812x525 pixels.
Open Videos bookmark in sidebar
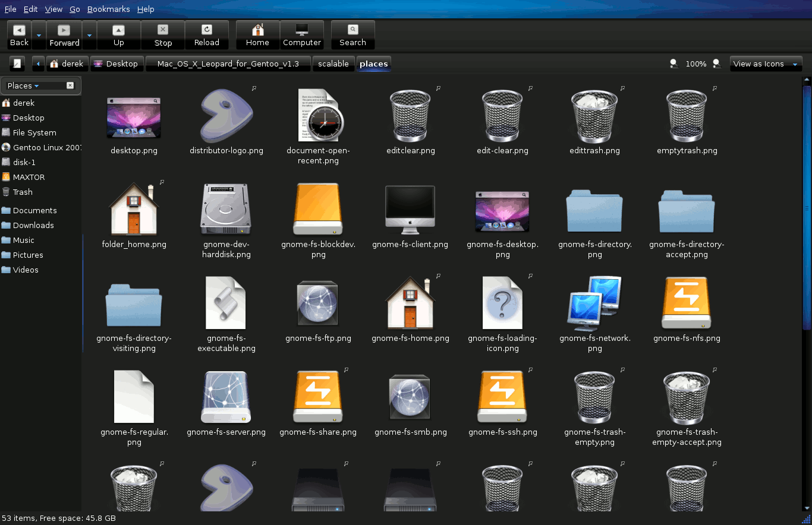point(41,270)
